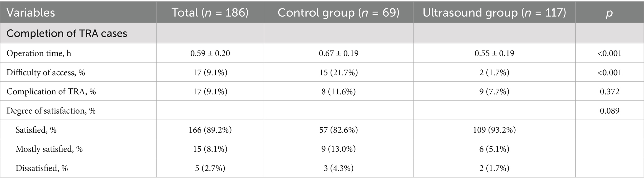Click the 166 (89.2%) cell
Viewport: 644px width, 183px height.
210,130
